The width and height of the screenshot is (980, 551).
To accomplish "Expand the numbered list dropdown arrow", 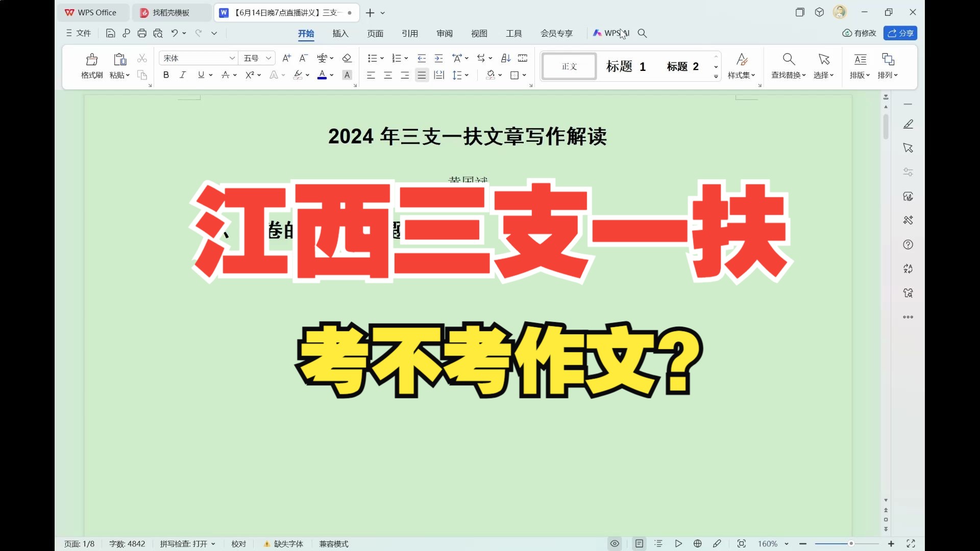I will point(406,58).
